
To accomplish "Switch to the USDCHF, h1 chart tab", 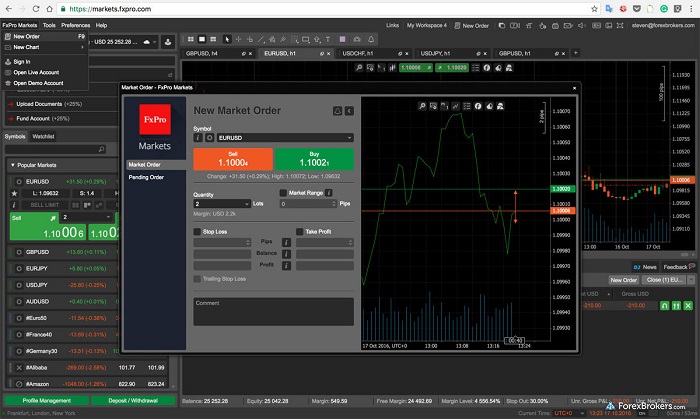I will click(x=374, y=54).
